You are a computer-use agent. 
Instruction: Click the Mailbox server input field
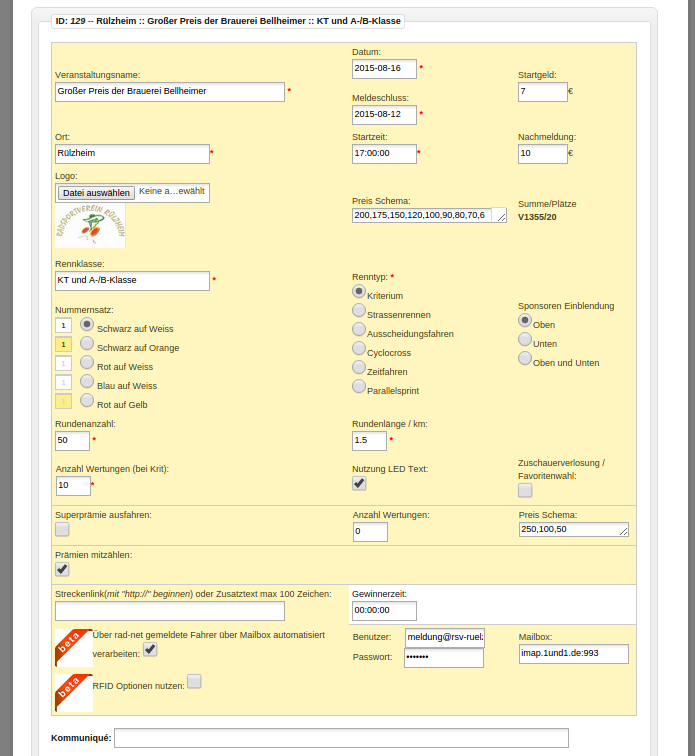coord(573,653)
